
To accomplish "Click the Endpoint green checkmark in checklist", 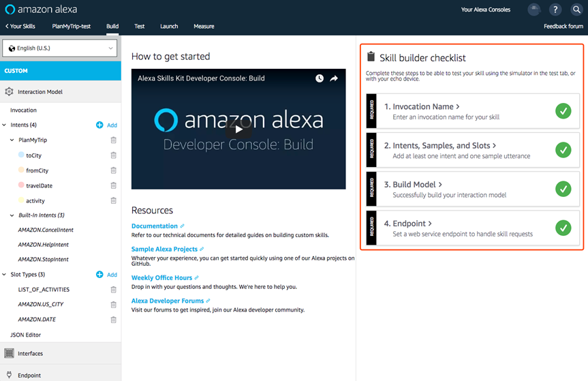I will (x=563, y=228).
